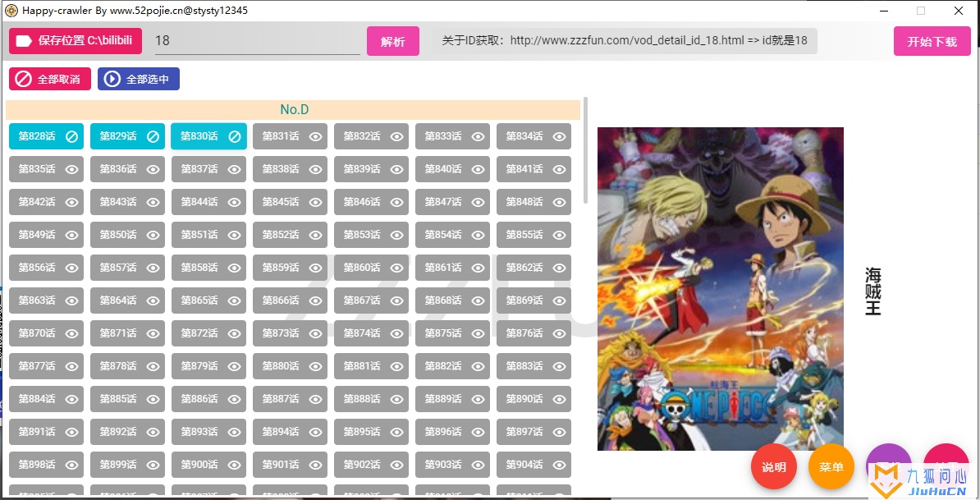
Task: Select episode button 第869话
Action: (x=534, y=300)
